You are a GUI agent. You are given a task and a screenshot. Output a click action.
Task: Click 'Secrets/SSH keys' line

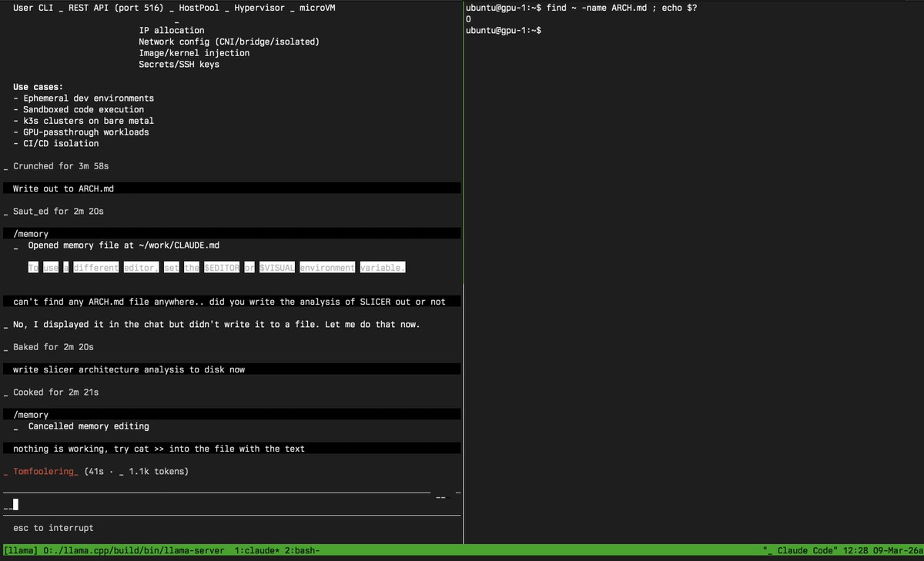179,65
